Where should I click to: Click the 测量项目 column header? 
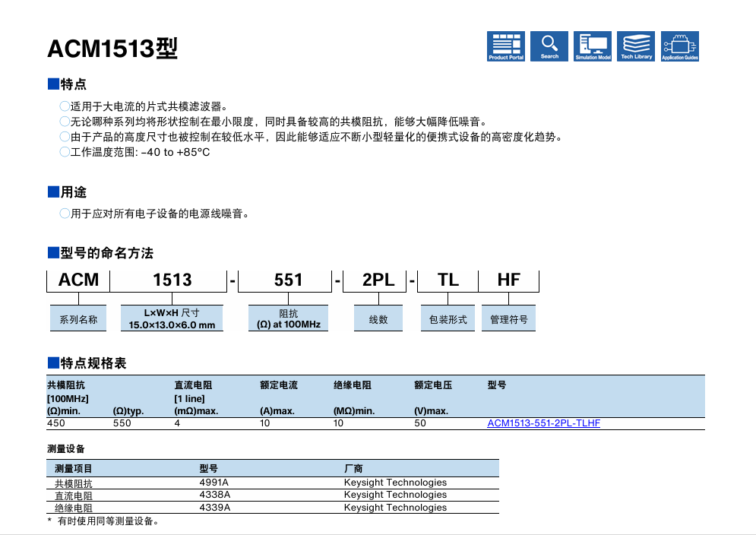click(x=73, y=468)
